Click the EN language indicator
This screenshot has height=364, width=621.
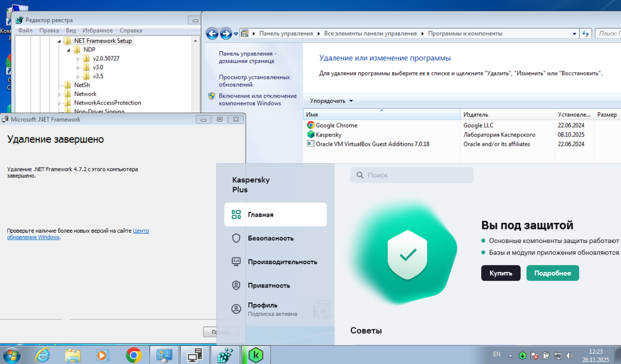pos(497,354)
